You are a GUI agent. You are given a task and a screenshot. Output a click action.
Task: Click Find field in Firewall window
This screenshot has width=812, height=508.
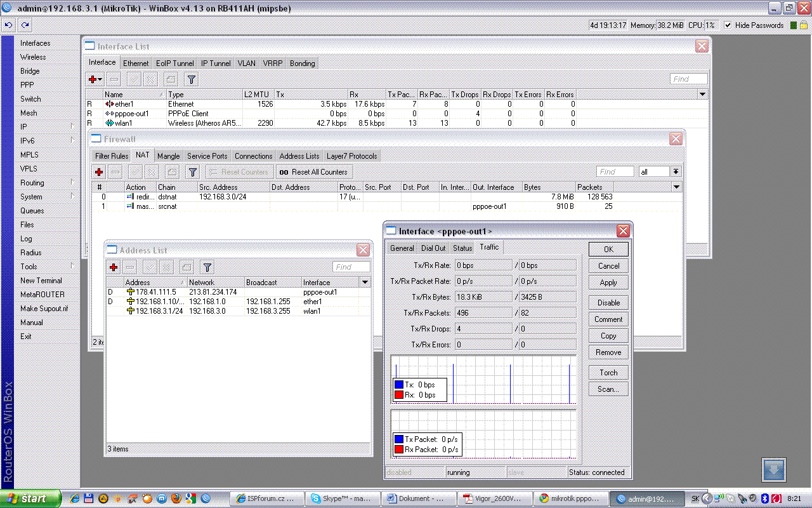[615, 172]
